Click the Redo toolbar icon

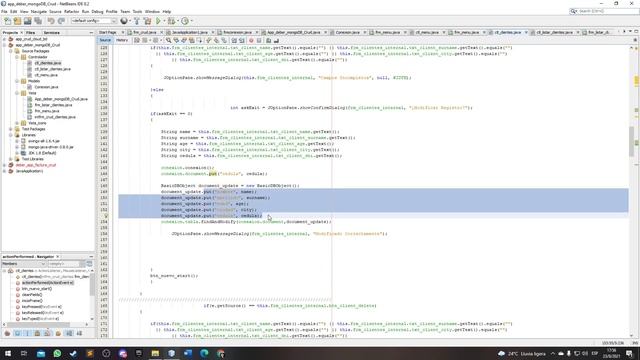pyautogui.click(x=61, y=21)
